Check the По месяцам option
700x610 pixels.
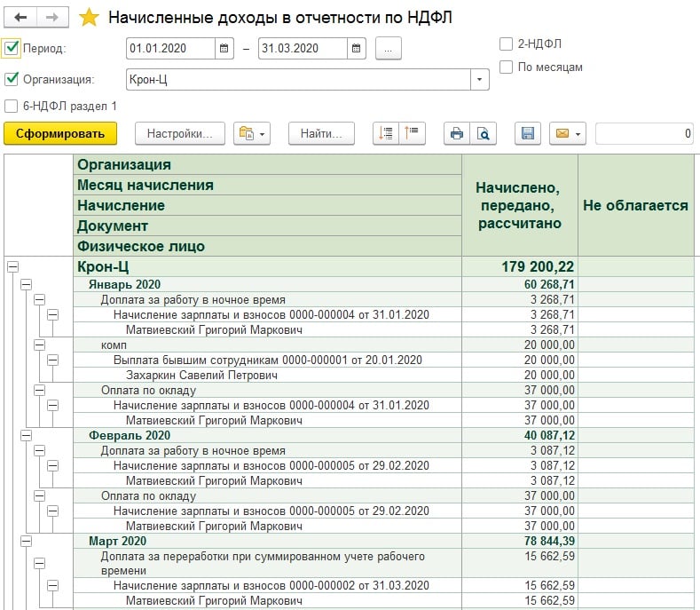tap(506, 67)
